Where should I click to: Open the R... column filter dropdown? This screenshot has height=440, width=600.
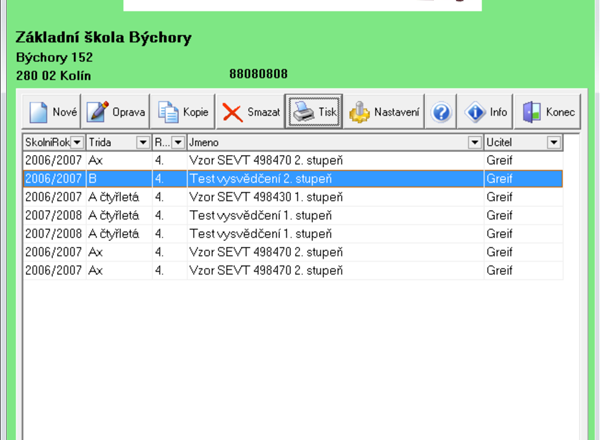177,143
